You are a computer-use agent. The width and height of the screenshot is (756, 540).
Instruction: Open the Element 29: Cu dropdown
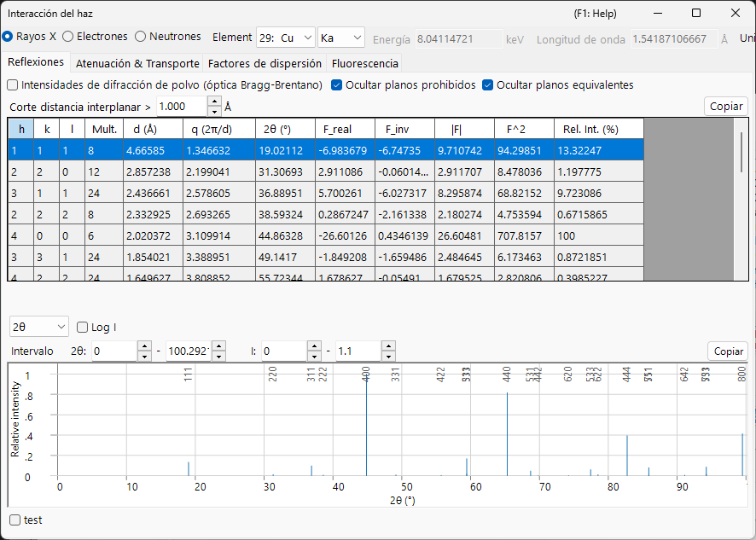286,38
